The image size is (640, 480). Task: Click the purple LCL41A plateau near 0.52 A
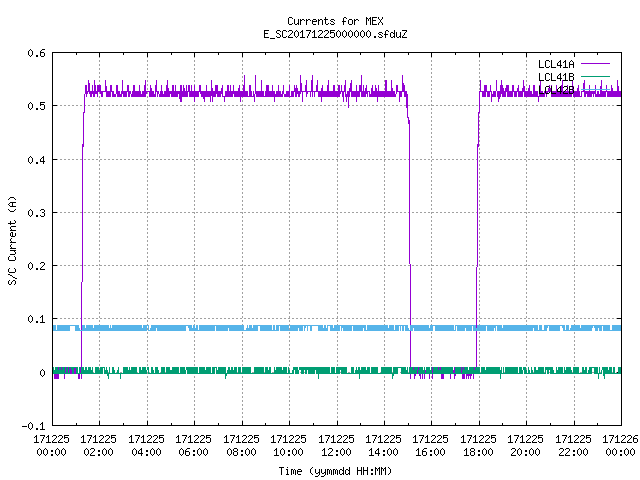click(x=245, y=93)
